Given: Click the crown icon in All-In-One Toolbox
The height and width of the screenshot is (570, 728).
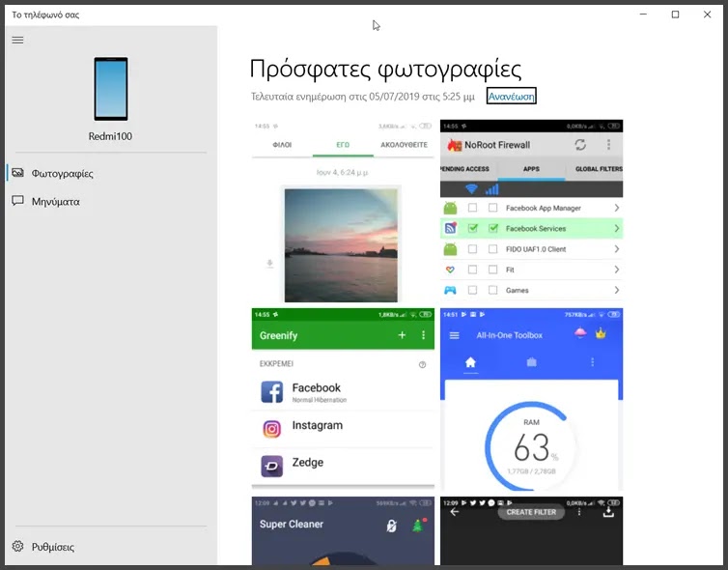Looking at the screenshot, I should (601, 333).
